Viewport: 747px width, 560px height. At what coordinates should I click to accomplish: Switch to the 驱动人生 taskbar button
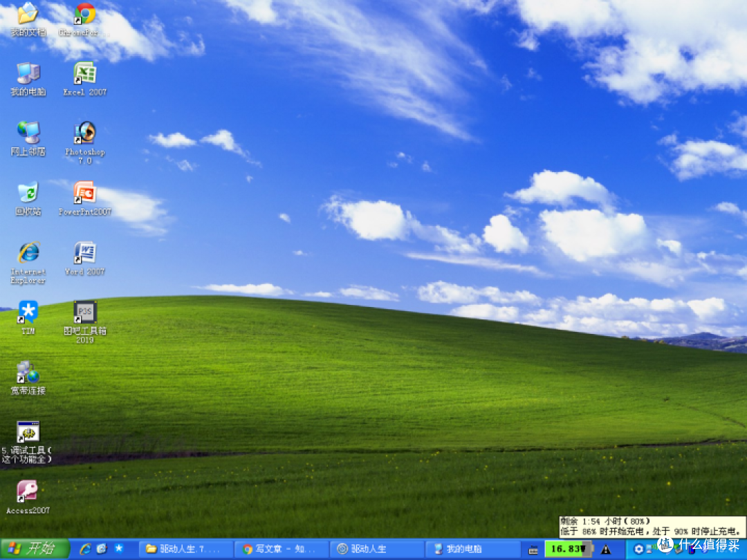(x=379, y=549)
